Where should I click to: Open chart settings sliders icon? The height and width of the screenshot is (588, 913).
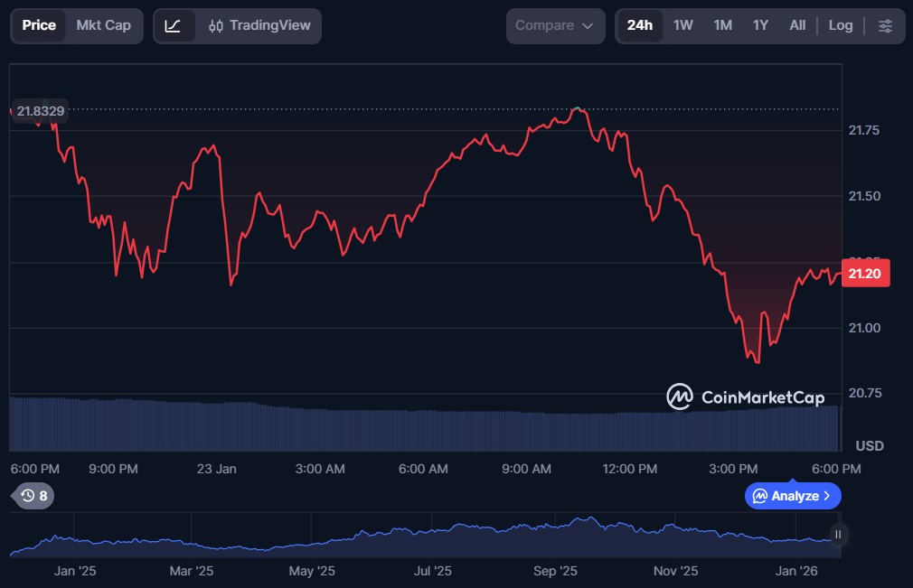[x=886, y=25]
